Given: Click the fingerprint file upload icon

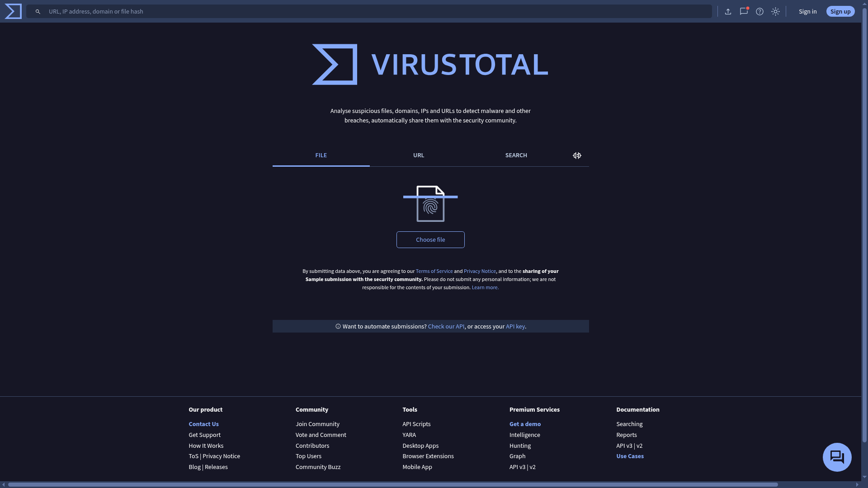Looking at the screenshot, I should pos(430,204).
